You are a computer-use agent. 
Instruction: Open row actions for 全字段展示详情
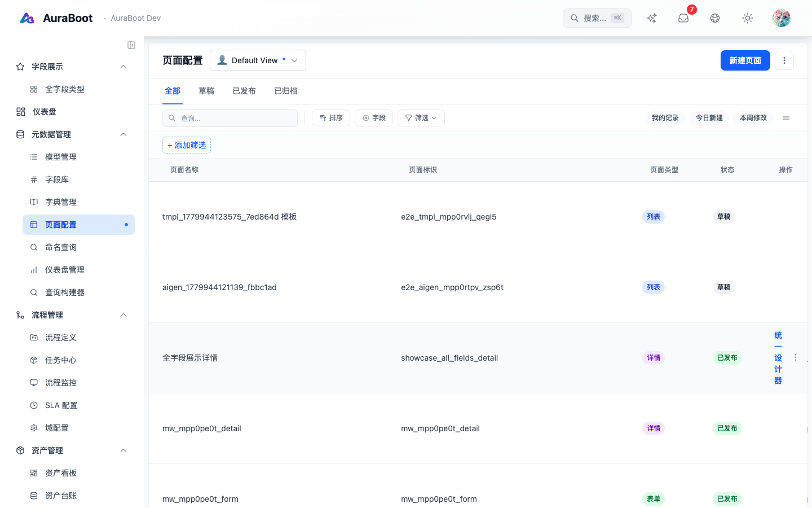[x=796, y=357]
